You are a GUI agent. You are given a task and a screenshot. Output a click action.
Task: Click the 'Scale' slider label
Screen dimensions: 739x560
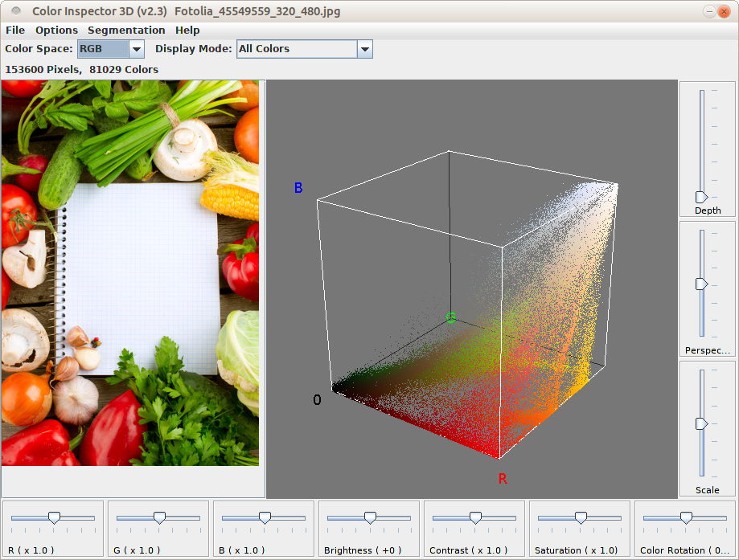[708, 490]
